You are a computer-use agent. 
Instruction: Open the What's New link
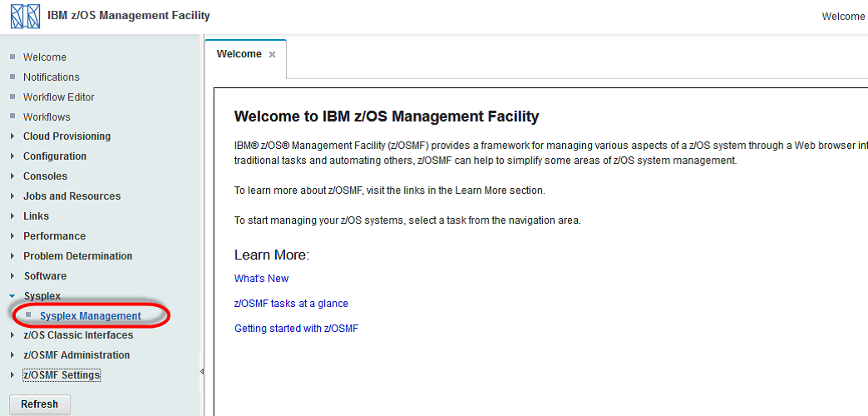tap(261, 279)
